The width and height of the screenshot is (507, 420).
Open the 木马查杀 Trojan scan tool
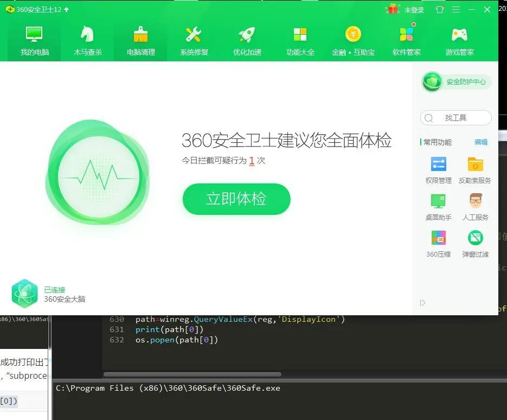(x=87, y=39)
